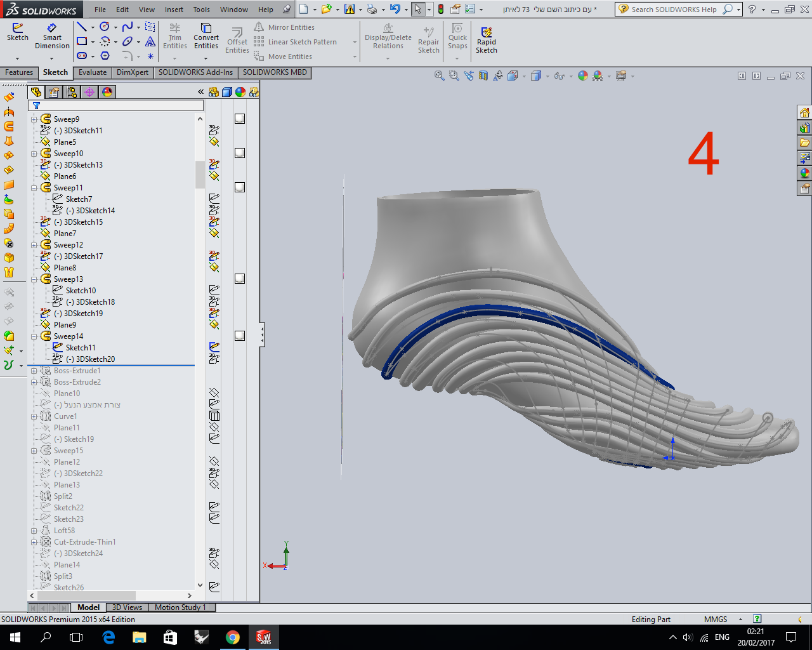The width and height of the screenshot is (812, 650).
Task: Open the Rebuild traffic light icon
Action: coord(440,9)
